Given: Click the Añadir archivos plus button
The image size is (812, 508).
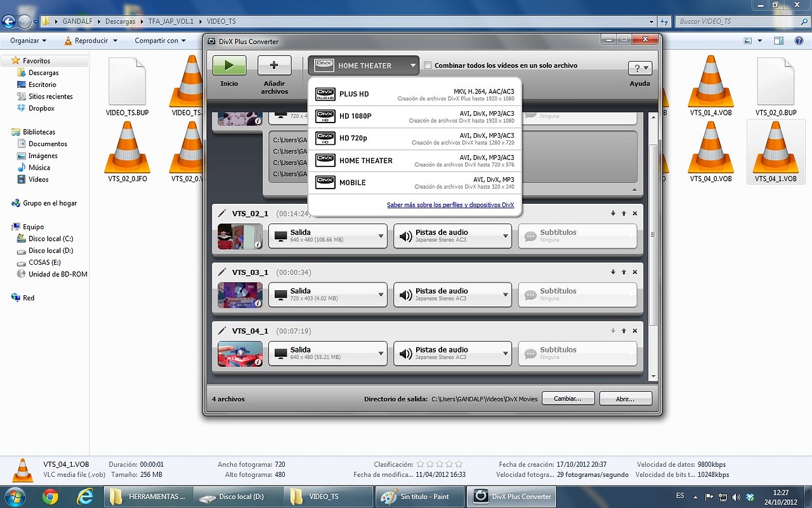Looking at the screenshot, I should (274, 65).
